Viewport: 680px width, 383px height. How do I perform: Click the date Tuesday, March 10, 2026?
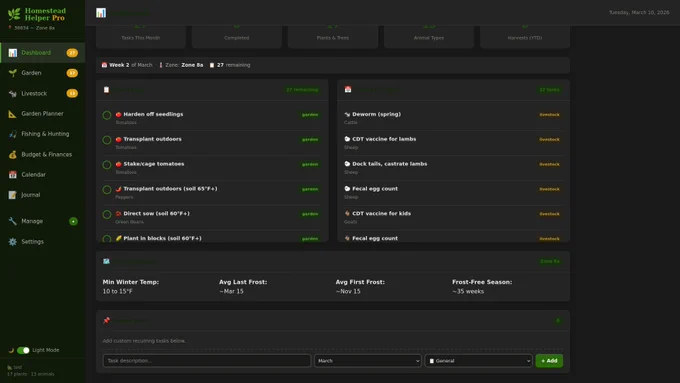click(639, 13)
